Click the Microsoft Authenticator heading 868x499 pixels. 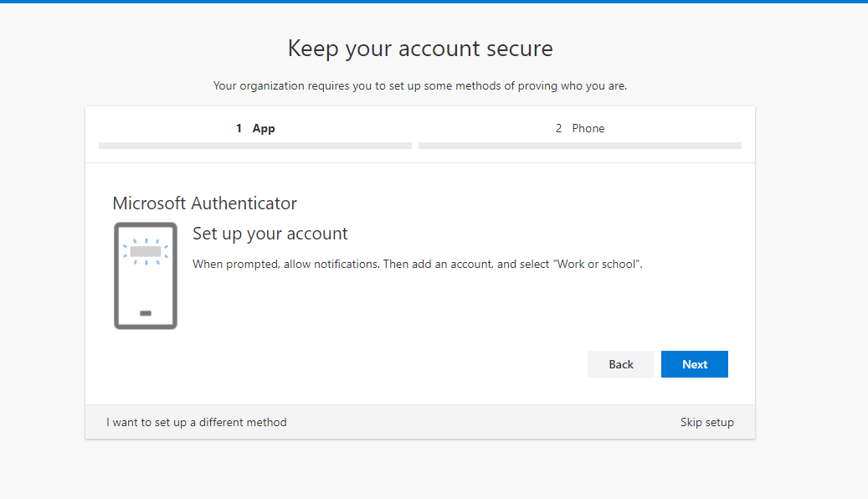tap(205, 203)
